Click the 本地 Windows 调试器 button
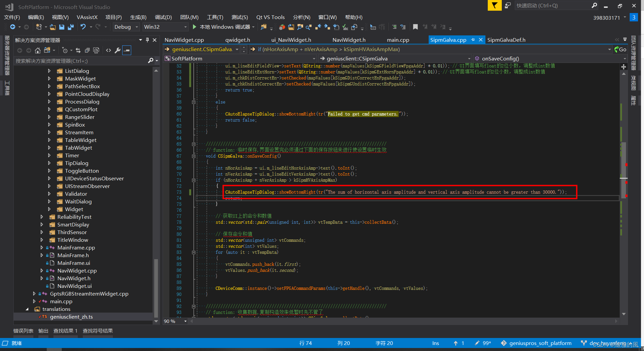 point(224,27)
